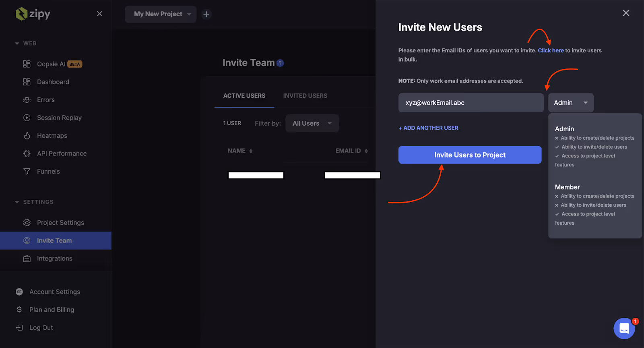This screenshot has height=348, width=644.
Task: Click the Session Replay play icon
Action: [27, 118]
